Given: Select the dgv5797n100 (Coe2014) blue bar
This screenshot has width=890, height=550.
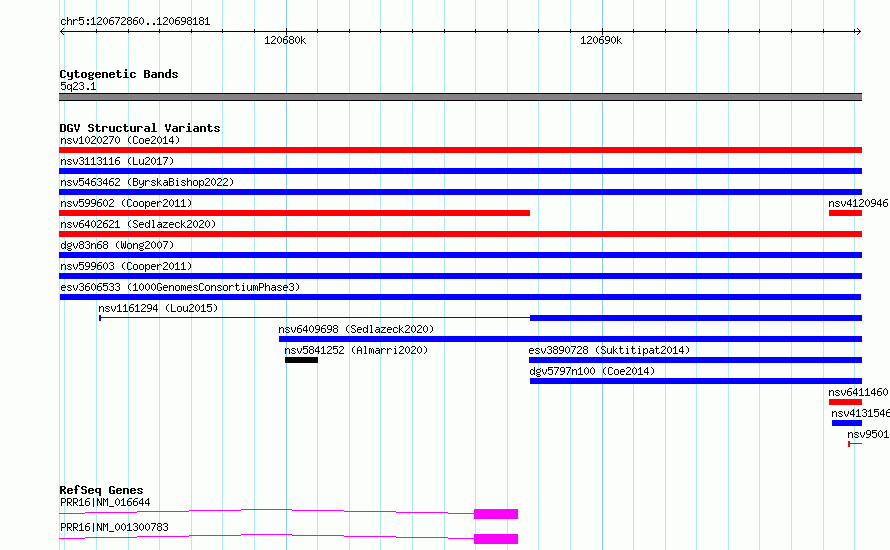Looking at the screenshot, I should (x=696, y=381).
